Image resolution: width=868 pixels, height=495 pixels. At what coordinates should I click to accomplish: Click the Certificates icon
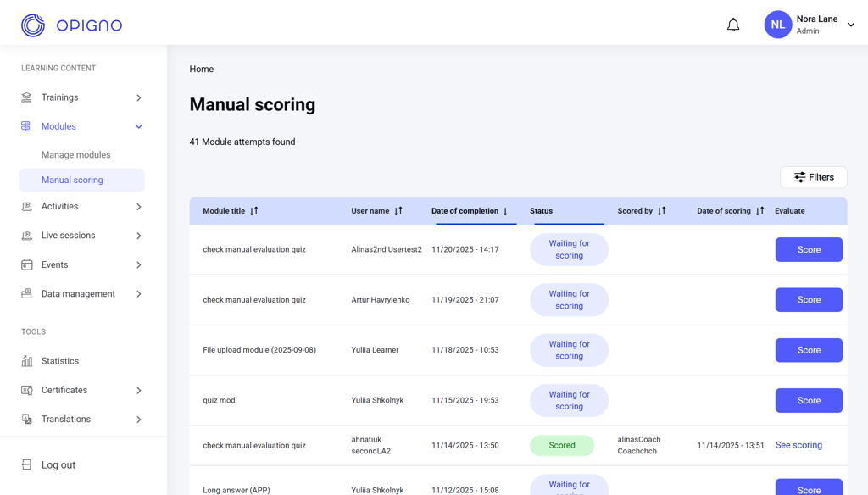pos(26,391)
